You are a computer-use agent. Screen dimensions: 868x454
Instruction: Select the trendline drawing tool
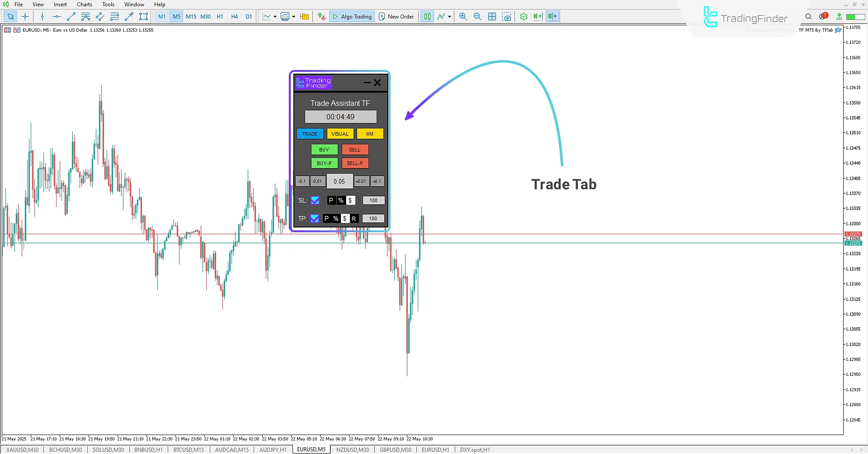click(71, 16)
